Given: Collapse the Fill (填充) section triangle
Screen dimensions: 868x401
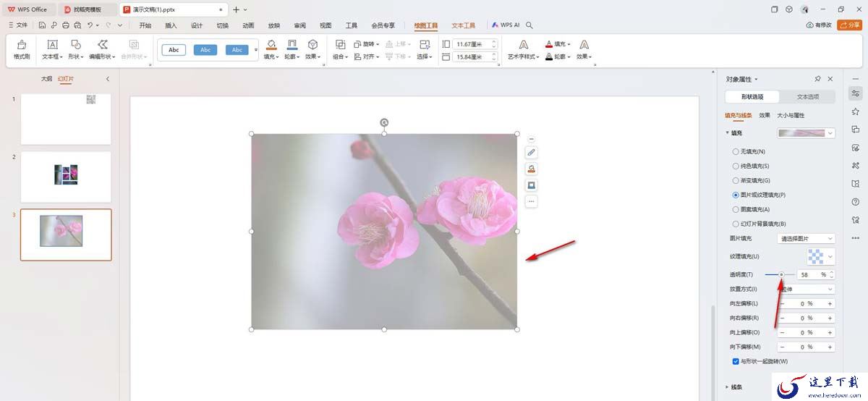Looking at the screenshot, I should pyautogui.click(x=727, y=133).
